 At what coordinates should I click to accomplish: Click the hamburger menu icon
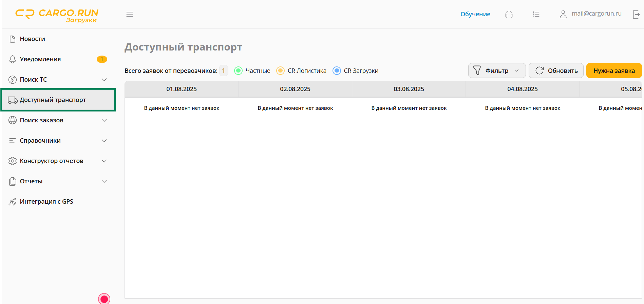coord(129,14)
